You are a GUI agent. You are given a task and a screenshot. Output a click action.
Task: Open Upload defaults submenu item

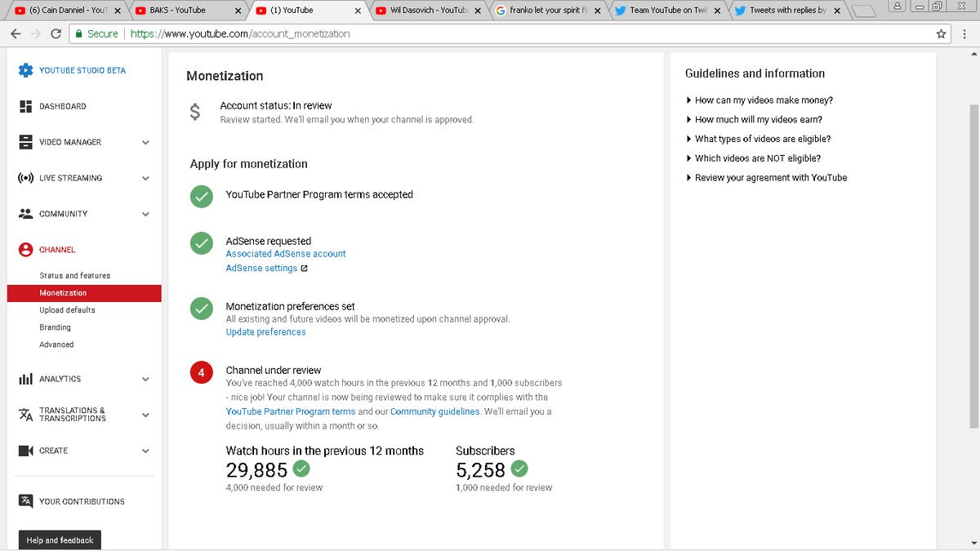click(67, 310)
